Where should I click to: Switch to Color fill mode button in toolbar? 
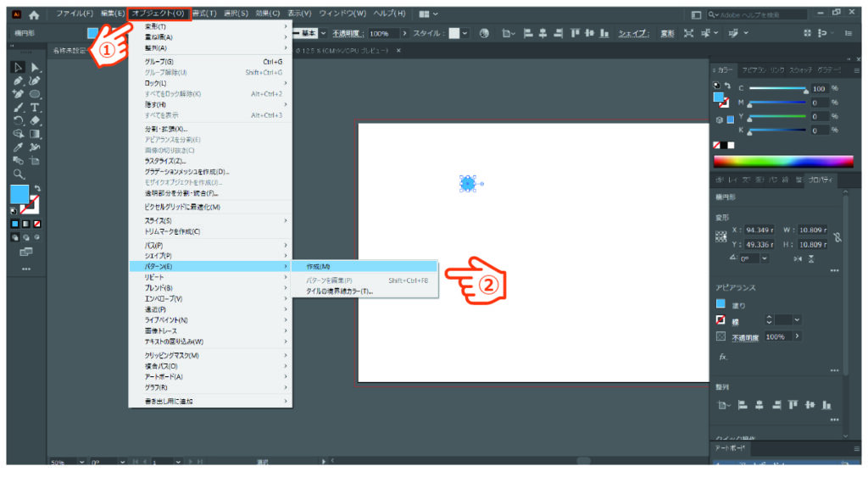click(15, 224)
